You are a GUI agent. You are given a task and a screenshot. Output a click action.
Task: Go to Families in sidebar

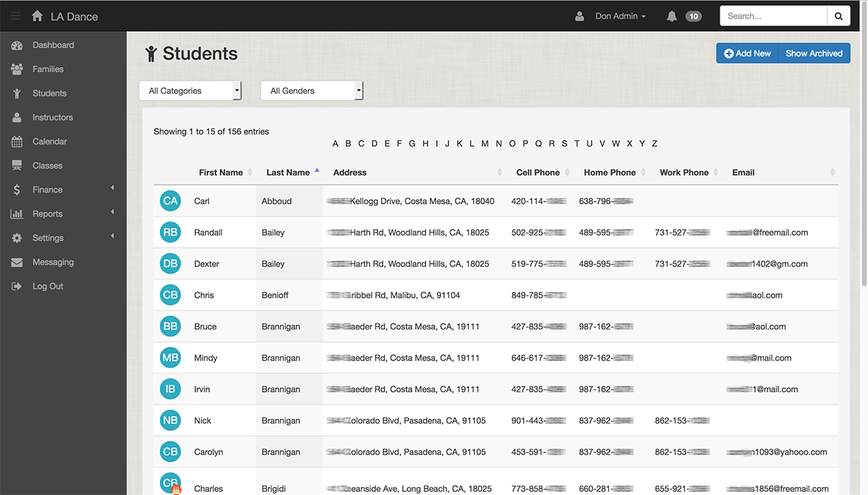pos(48,69)
